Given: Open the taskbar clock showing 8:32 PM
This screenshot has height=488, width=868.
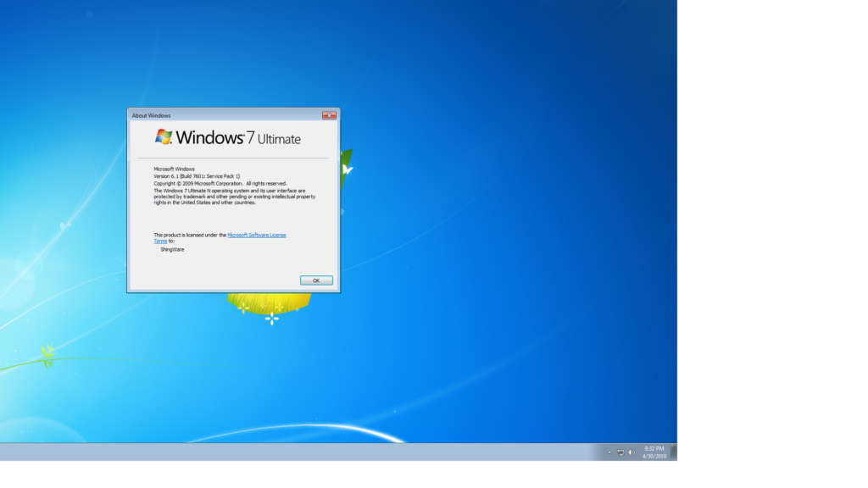Looking at the screenshot, I should 654,448.
